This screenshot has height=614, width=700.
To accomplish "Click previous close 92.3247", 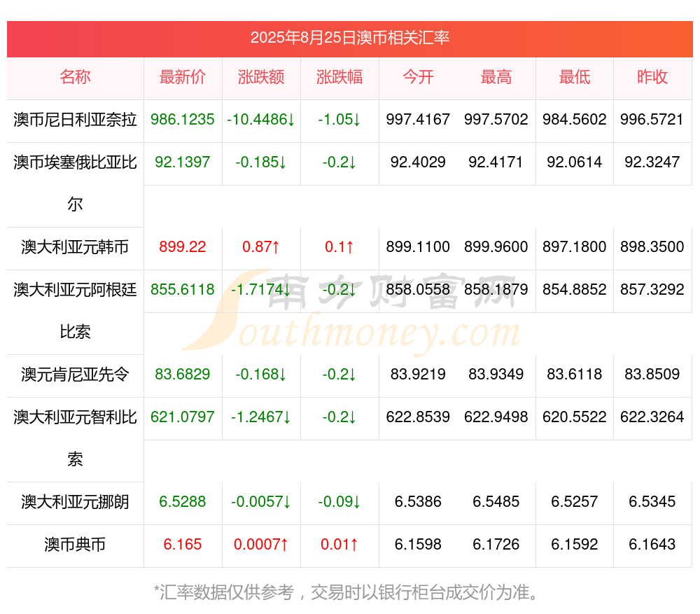I will [652, 162].
